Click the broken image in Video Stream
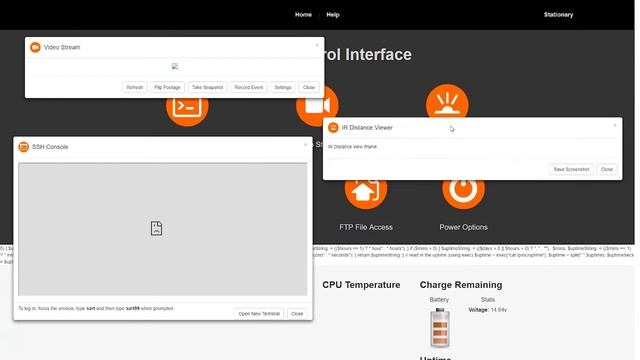 click(x=175, y=66)
